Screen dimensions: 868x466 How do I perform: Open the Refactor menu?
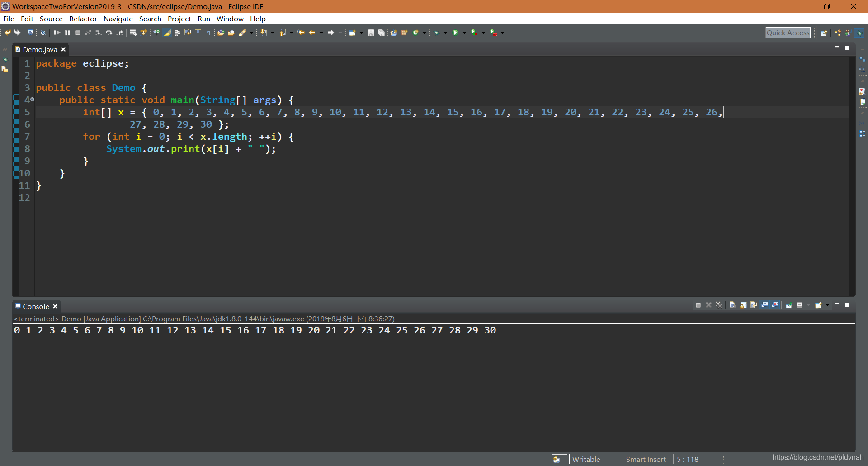point(83,19)
